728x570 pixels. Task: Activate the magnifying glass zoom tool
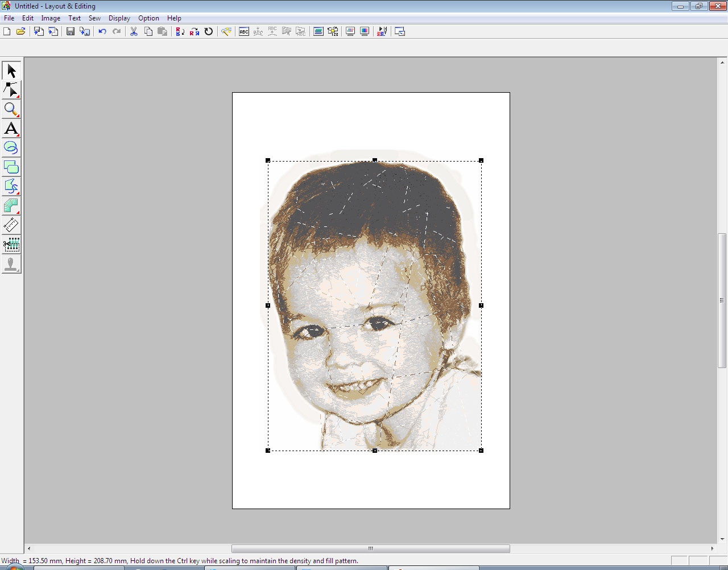pos(11,109)
